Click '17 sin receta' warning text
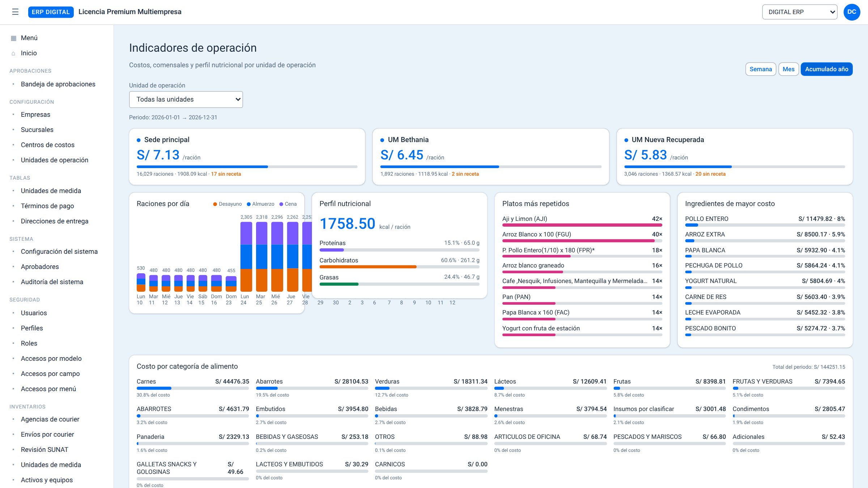868x488 pixels. pos(226,174)
